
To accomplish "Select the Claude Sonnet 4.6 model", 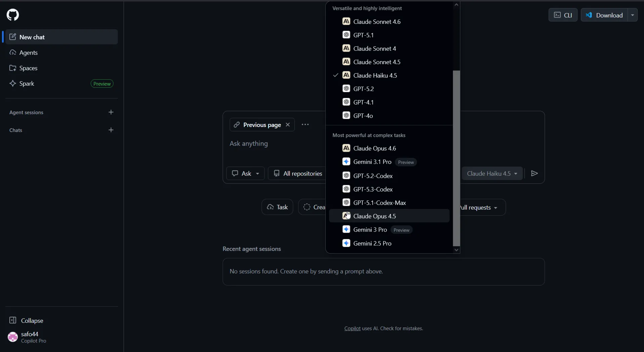I will click(389, 21).
